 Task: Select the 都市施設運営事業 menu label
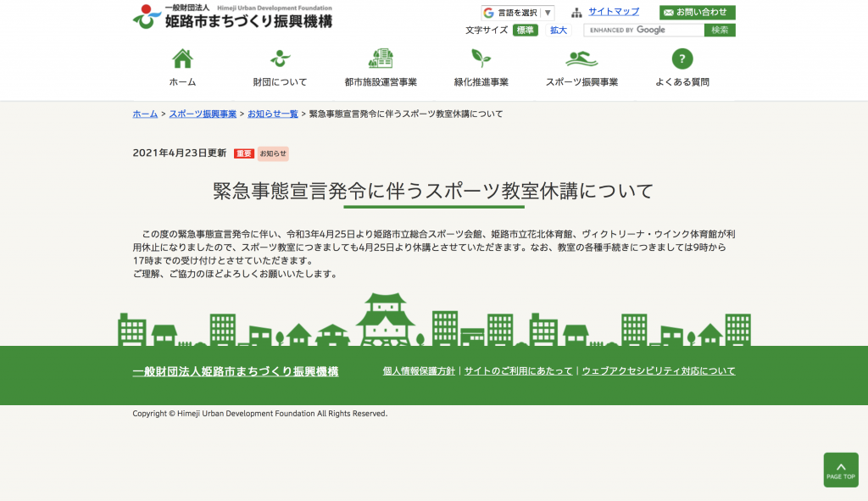381,82
